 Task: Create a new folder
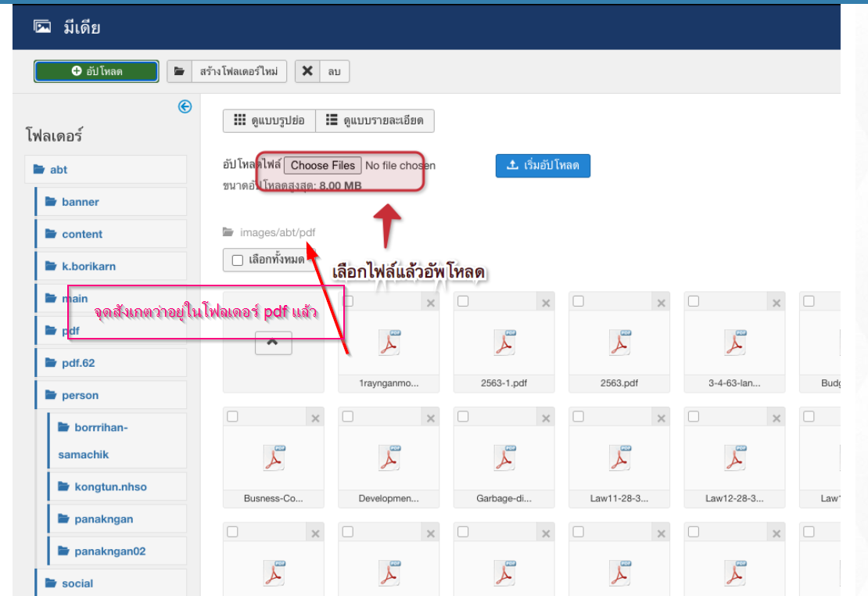[227, 71]
